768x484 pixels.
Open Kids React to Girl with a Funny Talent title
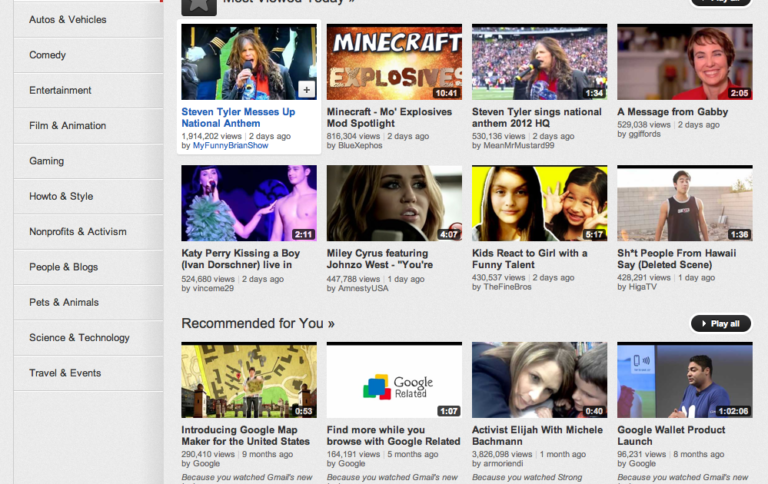click(x=529, y=259)
